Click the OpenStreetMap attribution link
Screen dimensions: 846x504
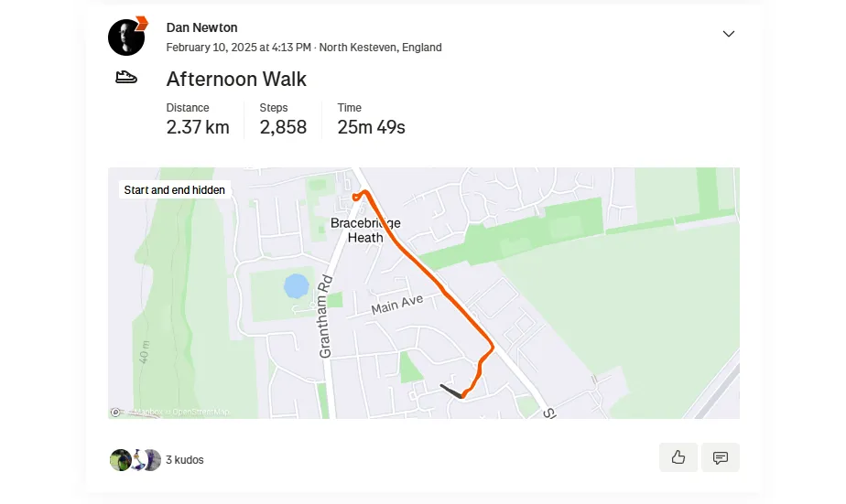(x=201, y=413)
